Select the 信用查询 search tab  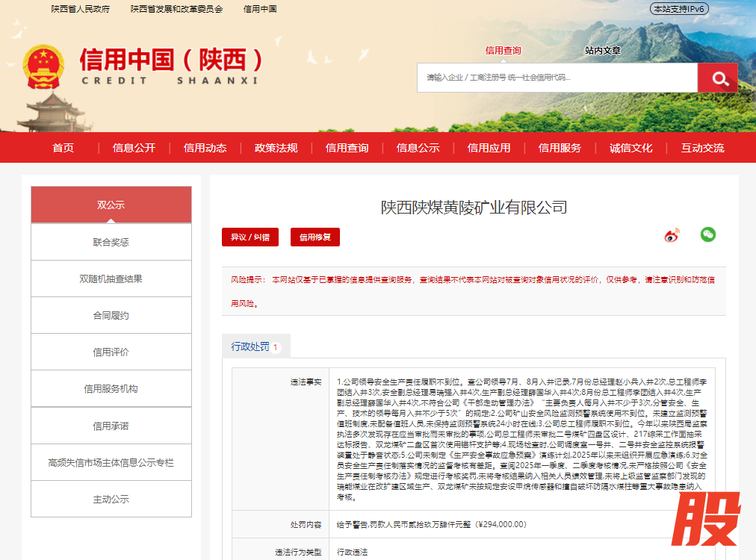(x=503, y=51)
